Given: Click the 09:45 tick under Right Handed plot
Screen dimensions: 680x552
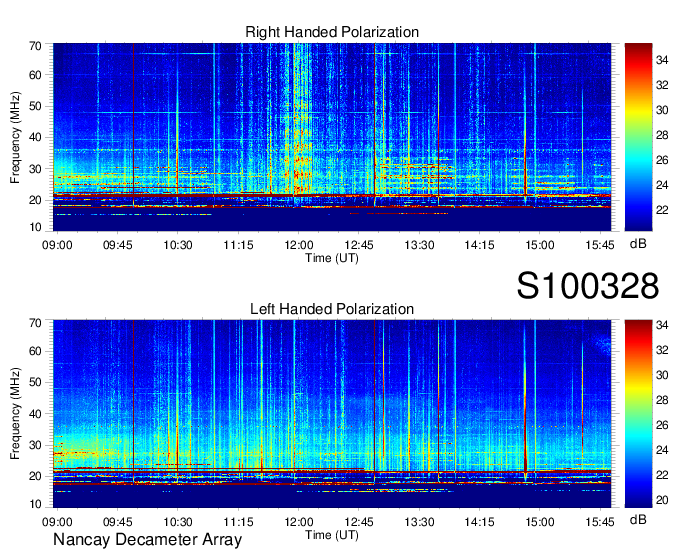Looking at the screenshot, I should coord(118,245).
